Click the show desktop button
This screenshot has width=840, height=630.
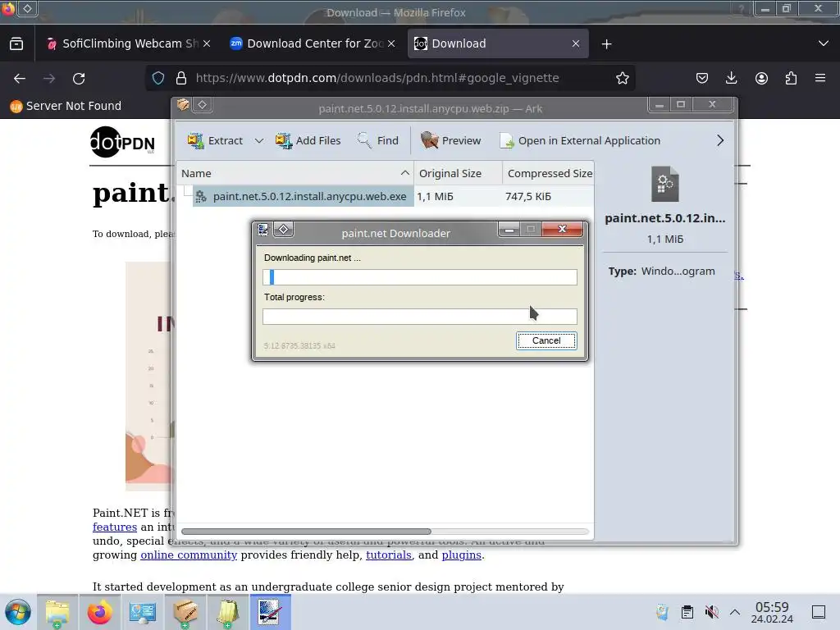819,612
